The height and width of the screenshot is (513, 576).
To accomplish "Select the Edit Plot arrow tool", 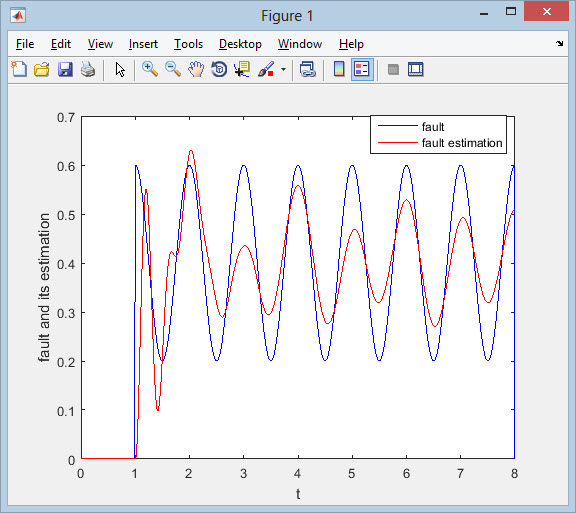I will 120,69.
